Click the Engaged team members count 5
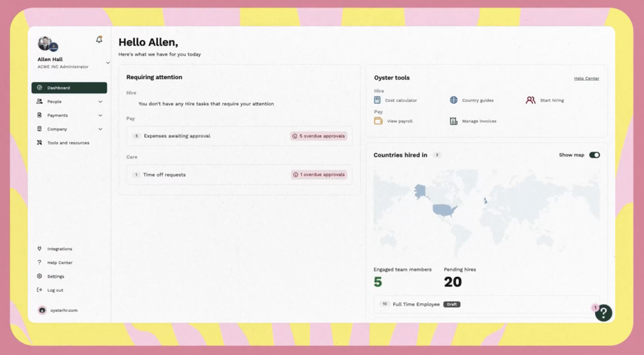 [378, 282]
